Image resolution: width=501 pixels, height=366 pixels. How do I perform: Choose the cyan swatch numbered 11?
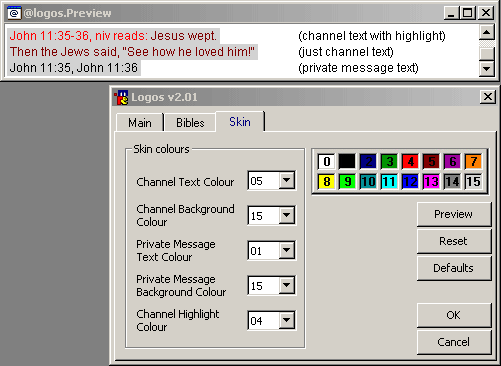[389, 182]
